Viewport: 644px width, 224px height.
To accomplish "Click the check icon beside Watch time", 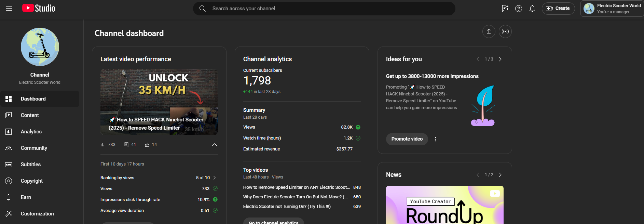I will 358,138.
